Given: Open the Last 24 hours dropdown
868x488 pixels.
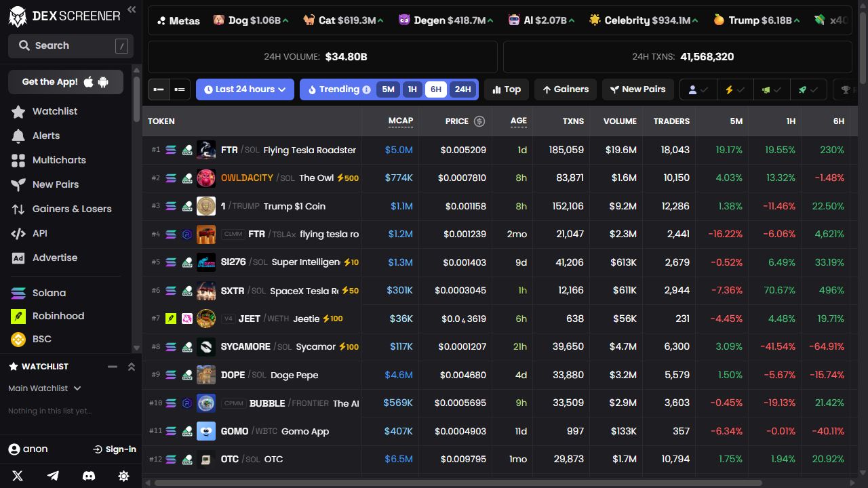Looking at the screenshot, I should click(x=245, y=89).
